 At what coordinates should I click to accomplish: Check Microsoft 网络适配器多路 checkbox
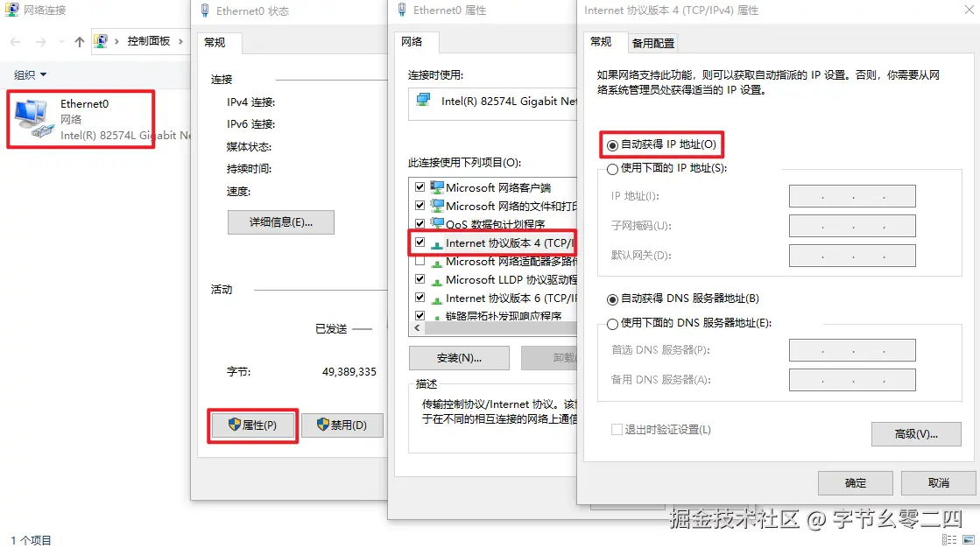[x=420, y=261]
